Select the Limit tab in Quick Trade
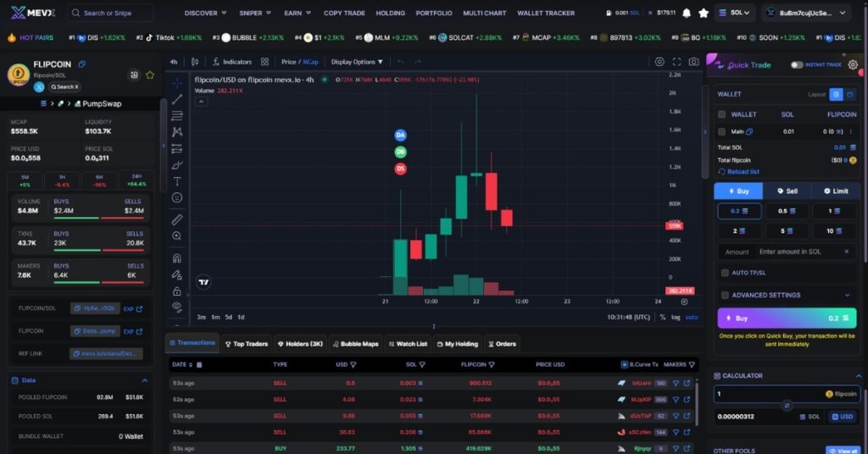 click(x=836, y=191)
